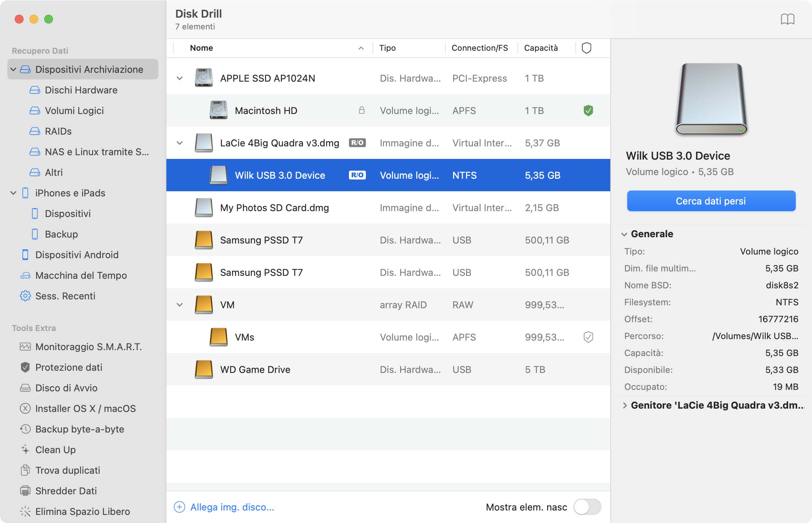
Task: Click R/O badge on Wilk USB row
Action: click(x=357, y=175)
